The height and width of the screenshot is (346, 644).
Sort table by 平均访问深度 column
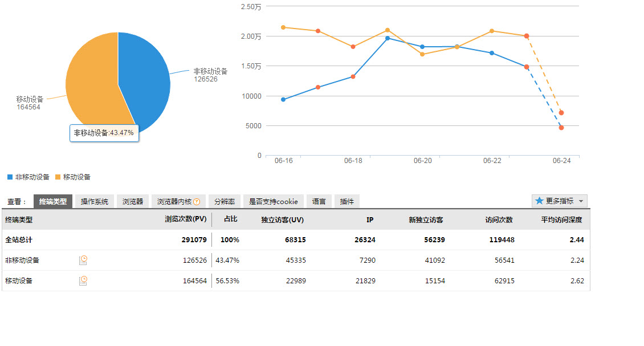click(x=562, y=220)
